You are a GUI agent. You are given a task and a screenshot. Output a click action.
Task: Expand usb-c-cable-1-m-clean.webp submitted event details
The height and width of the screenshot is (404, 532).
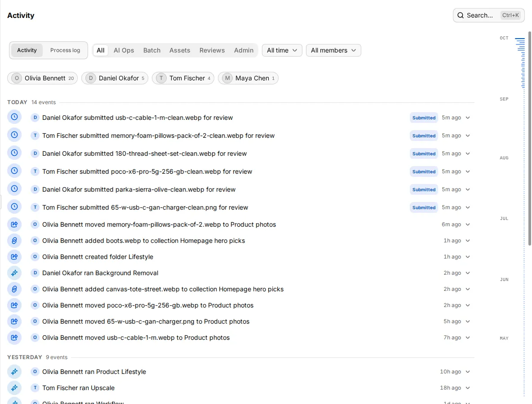coord(468,118)
